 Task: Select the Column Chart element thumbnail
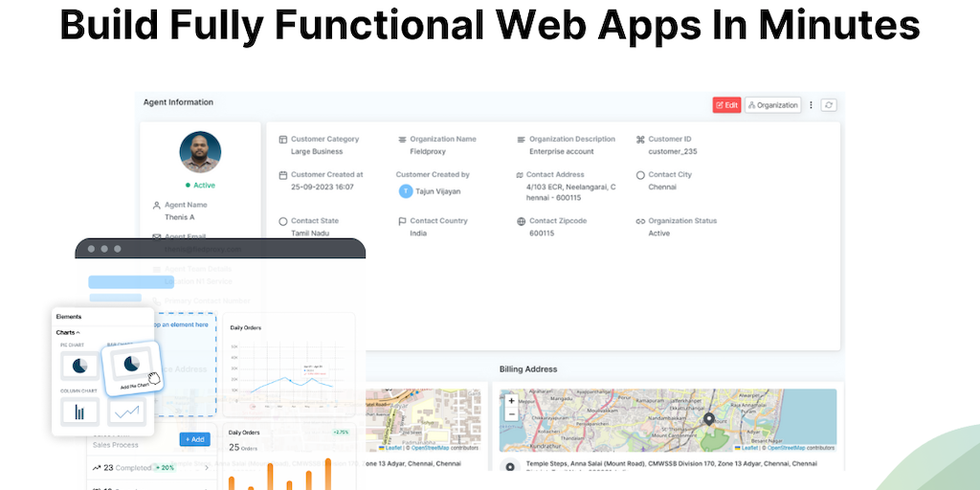tap(79, 412)
